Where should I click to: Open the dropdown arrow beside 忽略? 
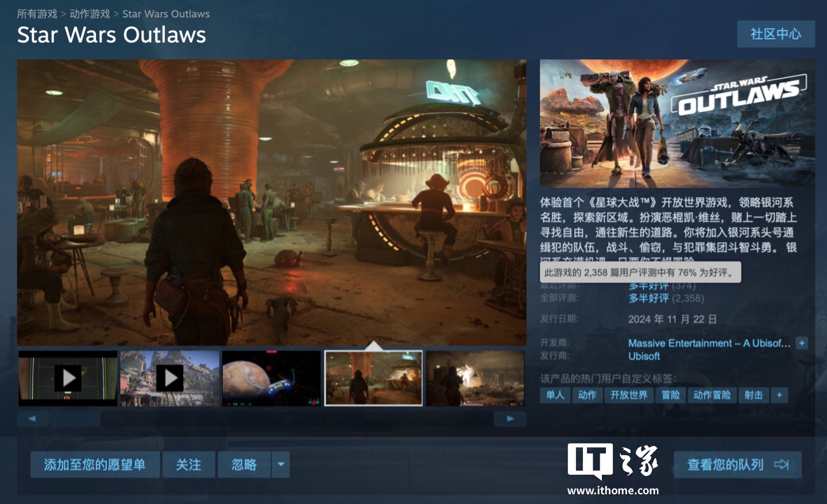[x=281, y=464]
